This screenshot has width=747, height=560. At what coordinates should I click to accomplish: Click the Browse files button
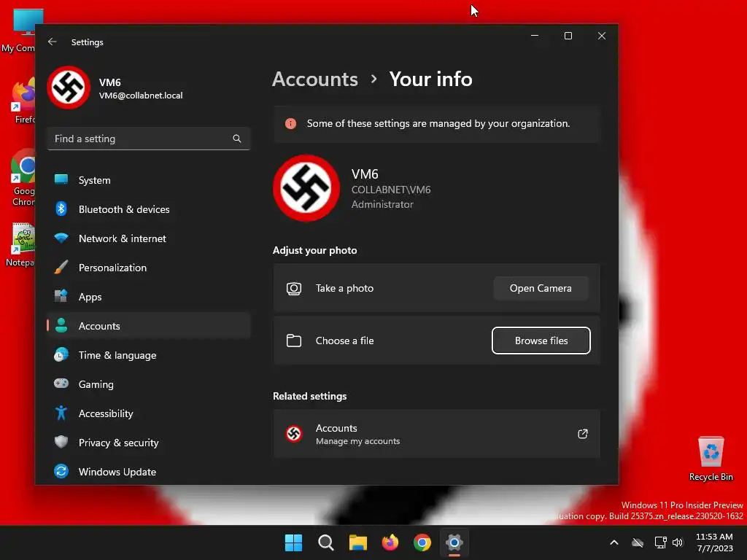pyautogui.click(x=541, y=341)
